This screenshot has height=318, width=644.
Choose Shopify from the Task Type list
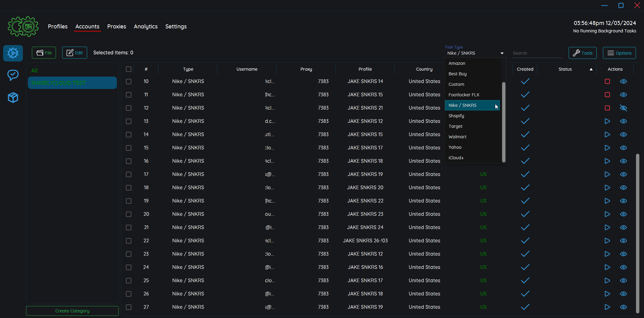click(456, 116)
